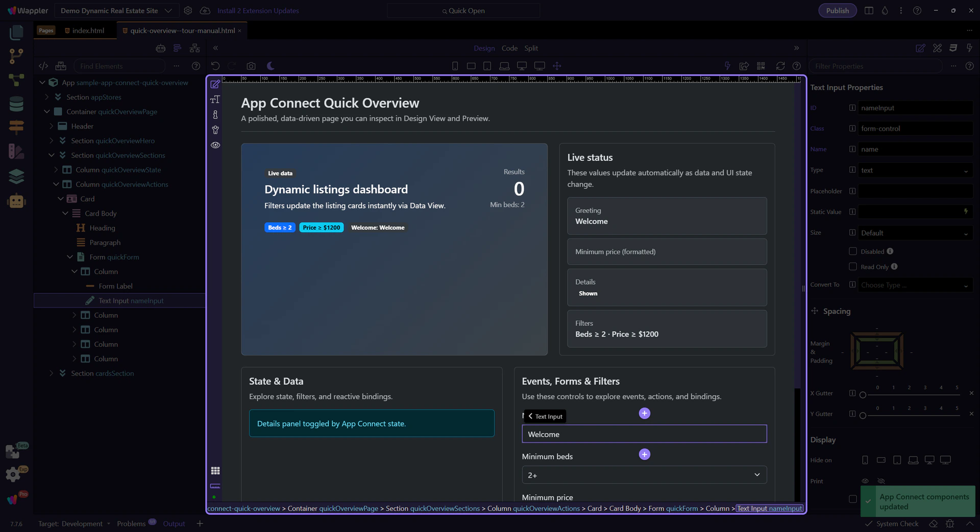Adjust the X Gutter slider
980x532 pixels.
tap(863, 395)
